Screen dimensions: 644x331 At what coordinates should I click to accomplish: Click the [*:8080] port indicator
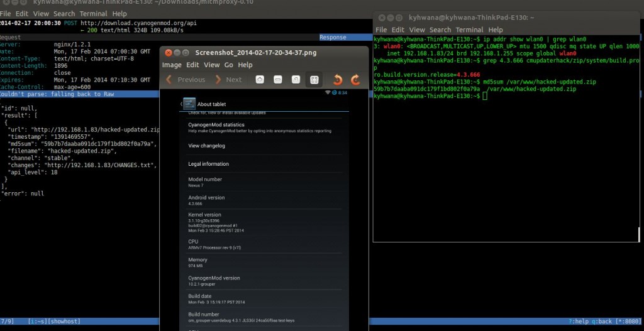point(628,322)
